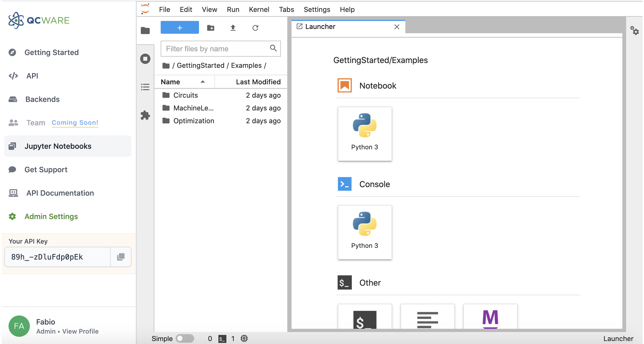Image resolution: width=644 pixels, height=344 pixels.
Task: Open the Optimization folder
Action: click(x=193, y=121)
